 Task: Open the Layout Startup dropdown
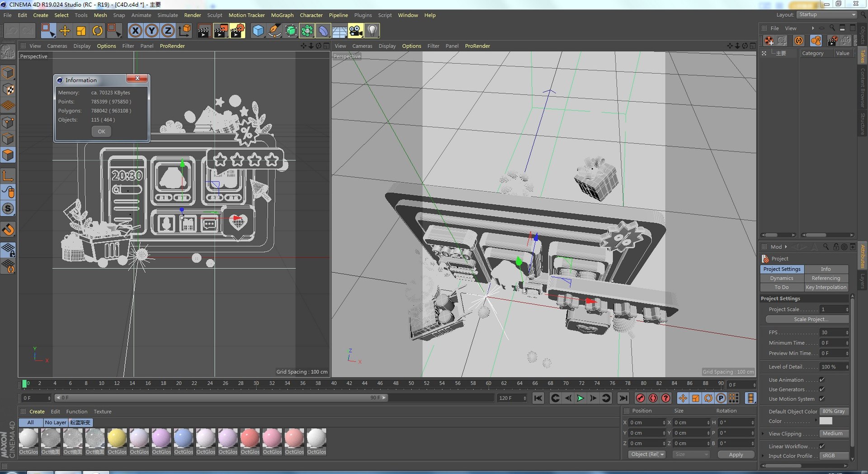[x=827, y=14]
